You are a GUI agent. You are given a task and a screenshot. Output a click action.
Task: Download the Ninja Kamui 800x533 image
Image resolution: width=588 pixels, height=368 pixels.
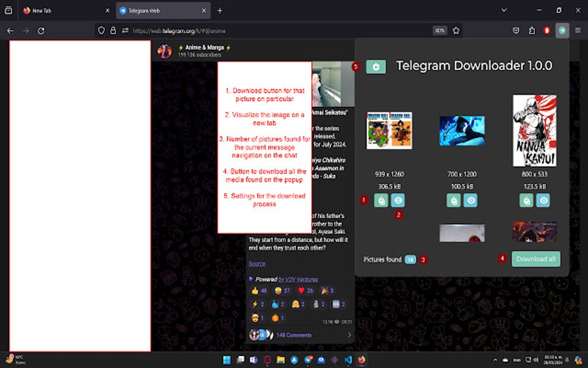[x=527, y=200]
